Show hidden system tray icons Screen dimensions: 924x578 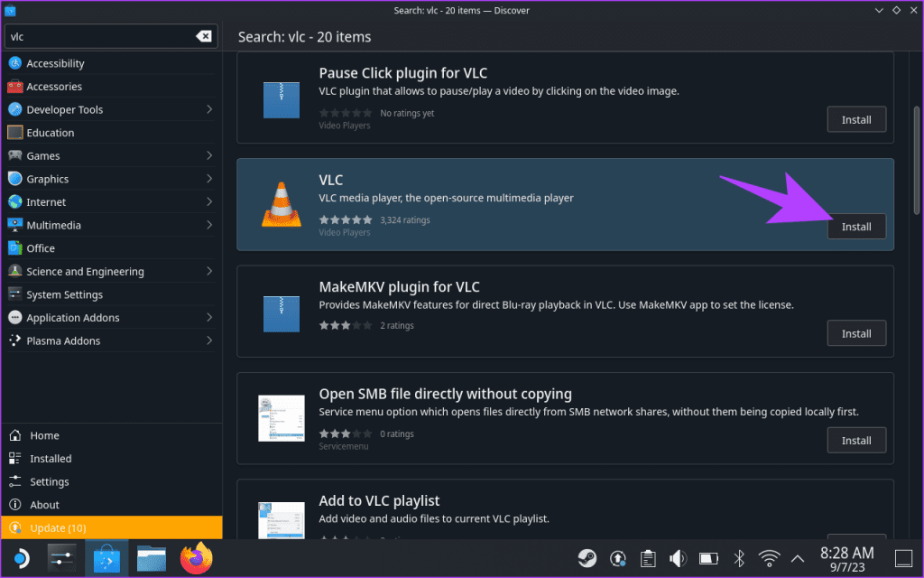(798, 558)
